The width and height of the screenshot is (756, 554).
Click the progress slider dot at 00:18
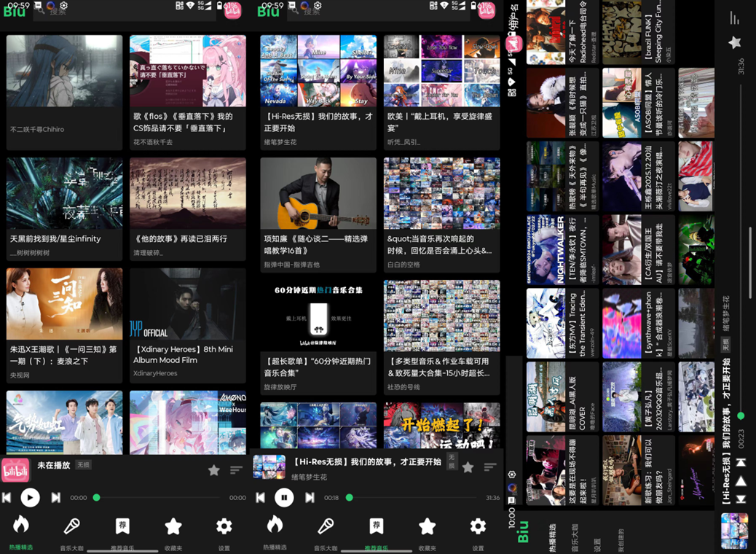pyautogui.click(x=350, y=498)
